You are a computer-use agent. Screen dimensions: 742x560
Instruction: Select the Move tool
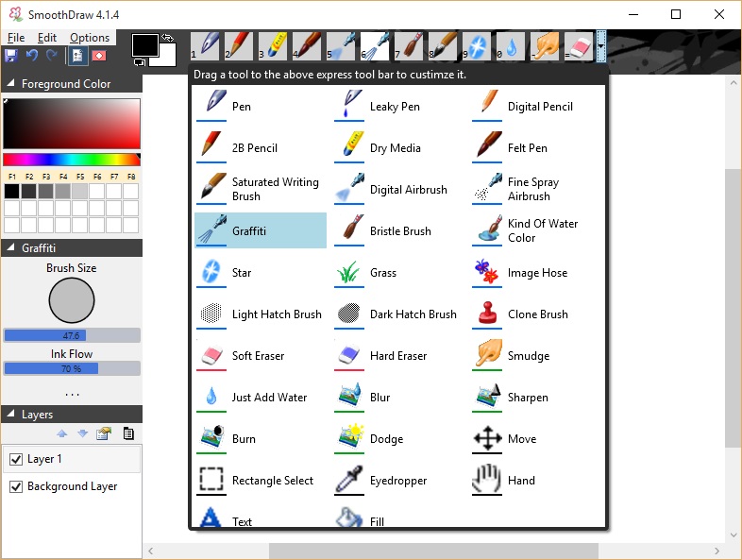coord(536,439)
